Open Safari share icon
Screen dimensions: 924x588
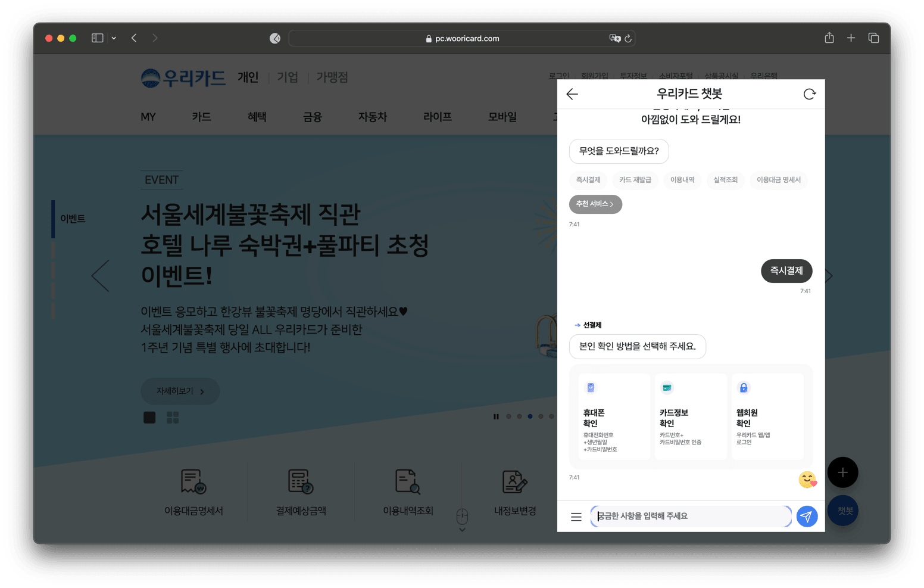point(829,38)
